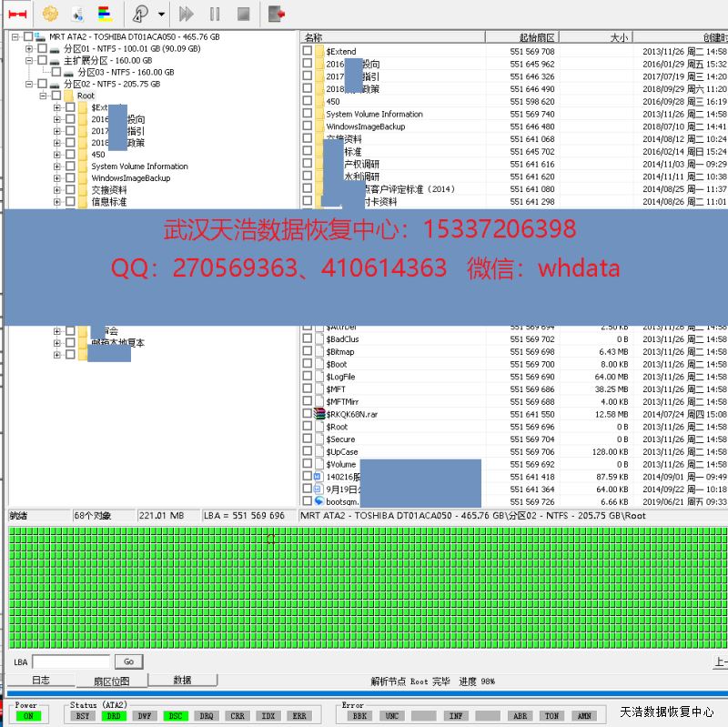Tick the WindowsImageBackup checkbox in tree
Viewport: 728px width, 727px height.
(71, 178)
